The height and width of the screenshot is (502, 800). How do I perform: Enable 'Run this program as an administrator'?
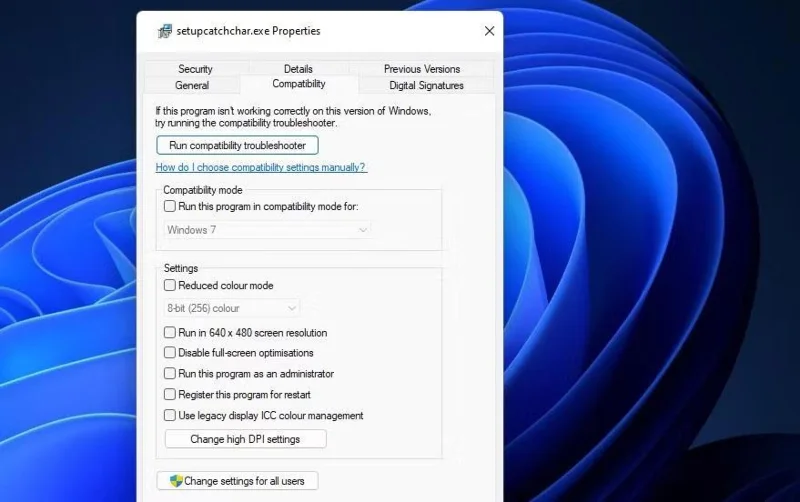click(x=170, y=373)
